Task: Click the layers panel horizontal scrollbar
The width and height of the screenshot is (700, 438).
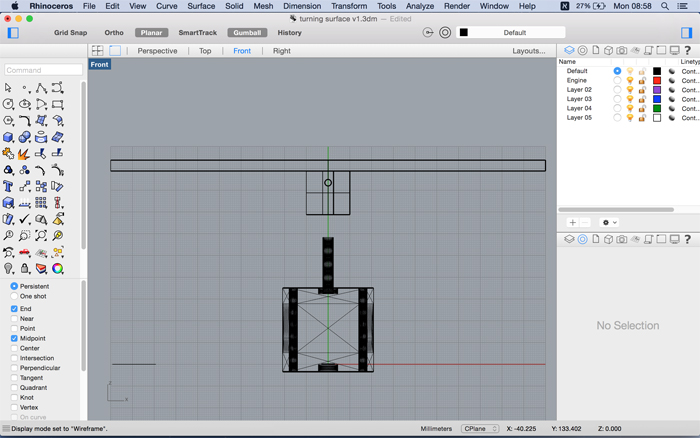Action: [616, 209]
